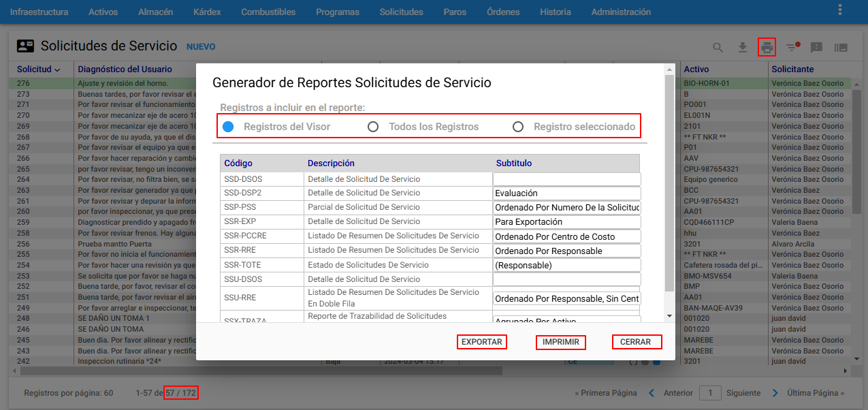
Task: Open the print report icon
Action: [767, 47]
